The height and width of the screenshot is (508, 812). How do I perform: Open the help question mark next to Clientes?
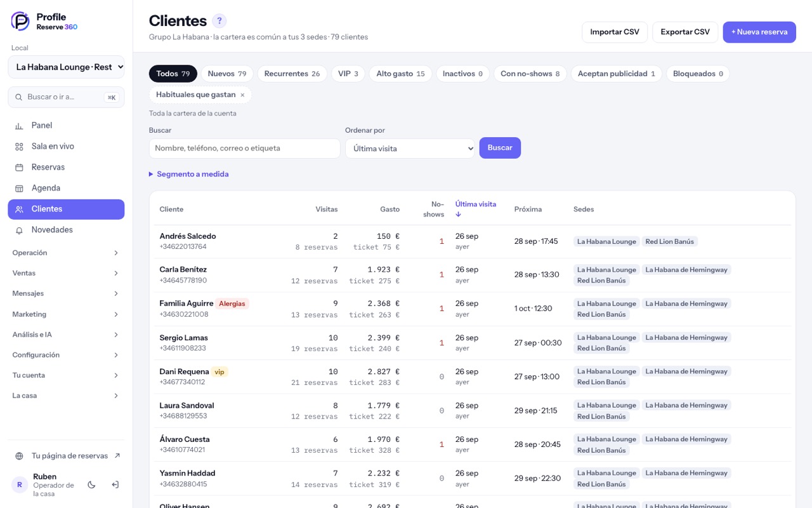click(x=219, y=21)
